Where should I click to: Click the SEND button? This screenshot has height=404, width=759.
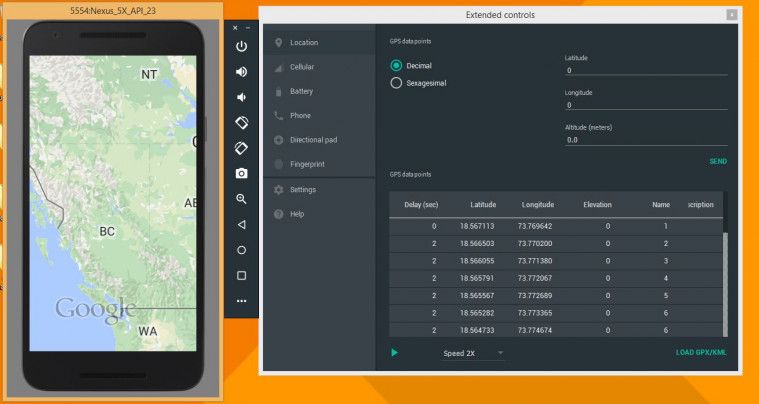[718, 162]
